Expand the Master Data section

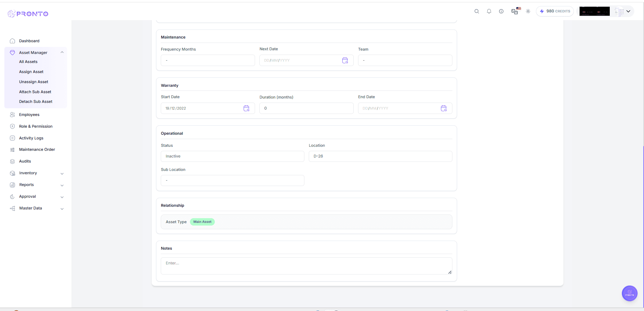[62, 209]
